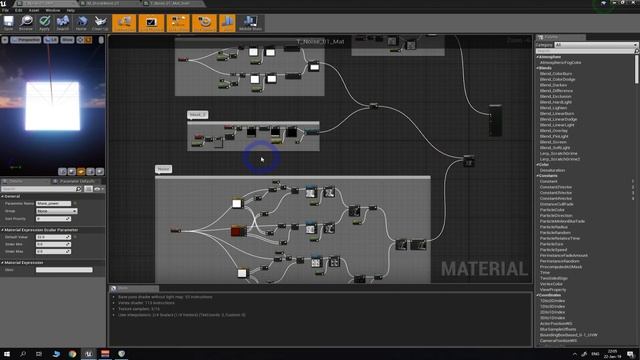
Task: Collapse the Atmosphere category in Palette
Action: 538,57
